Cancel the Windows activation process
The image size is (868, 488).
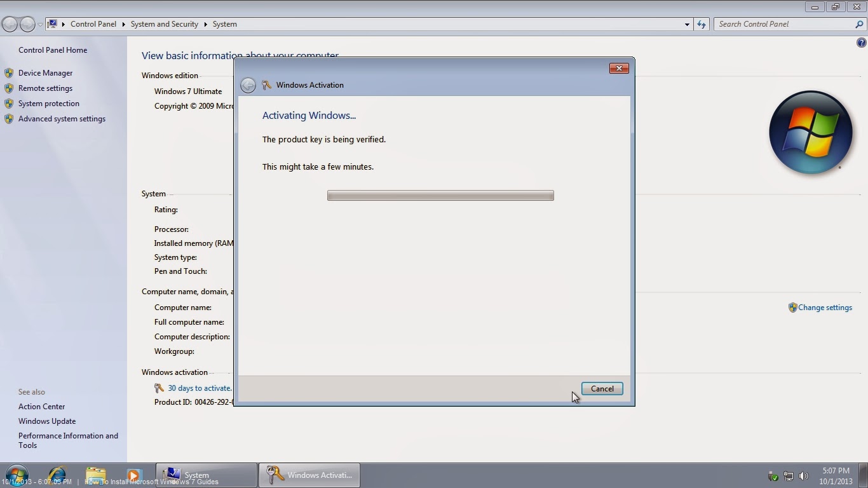[602, 389]
